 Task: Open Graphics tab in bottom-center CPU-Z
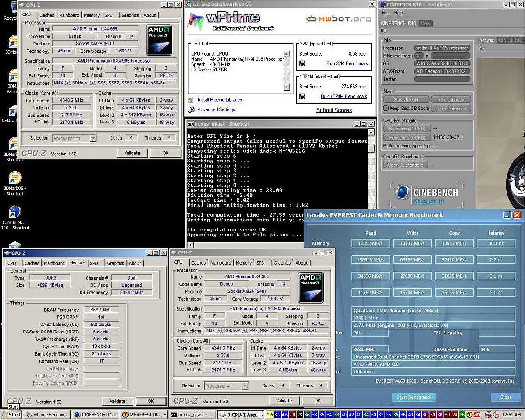coord(282,263)
